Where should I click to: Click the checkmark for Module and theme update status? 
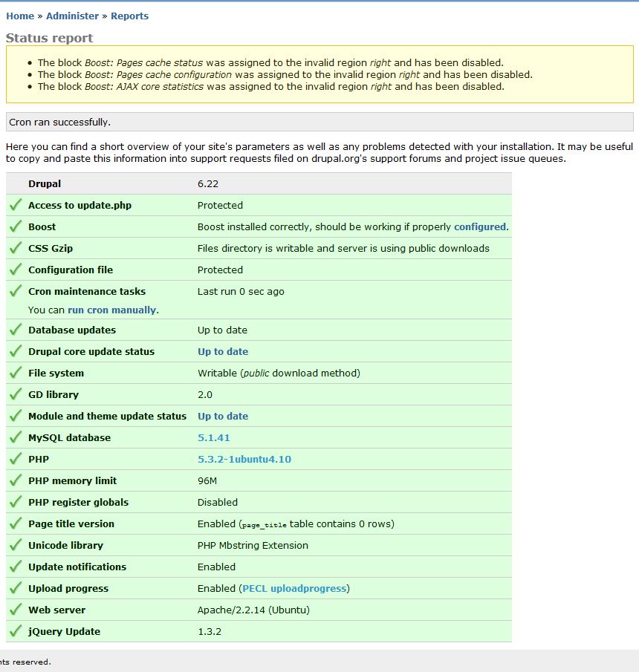[16, 416]
